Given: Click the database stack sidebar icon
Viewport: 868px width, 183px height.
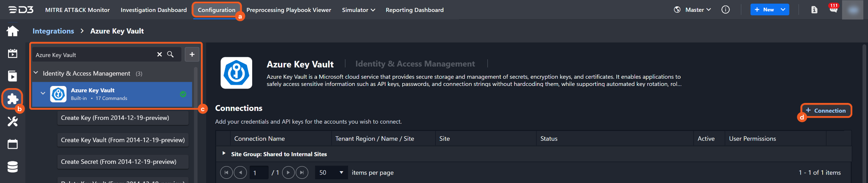Looking at the screenshot, I should [x=13, y=167].
